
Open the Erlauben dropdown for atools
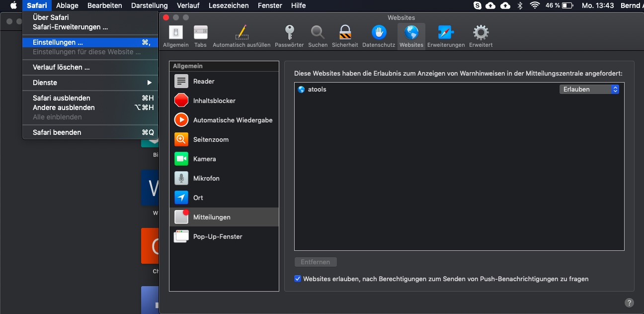pos(589,90)
